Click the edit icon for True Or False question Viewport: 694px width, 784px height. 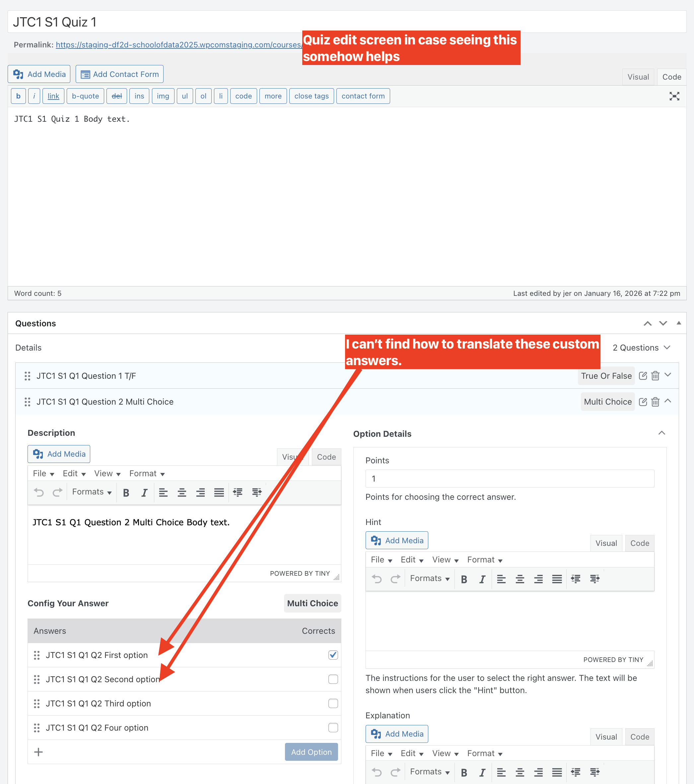(x=643, y=376)
